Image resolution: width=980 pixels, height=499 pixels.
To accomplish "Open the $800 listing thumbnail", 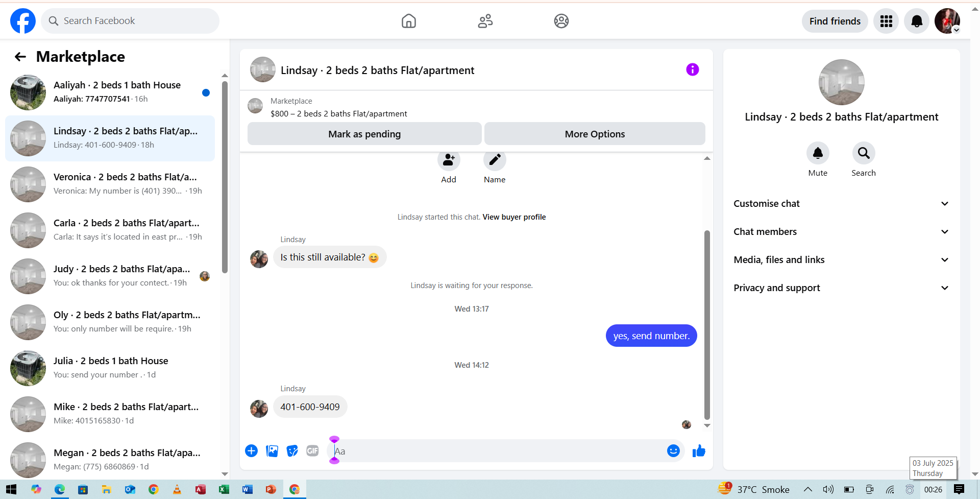I will pyautogui.click(x=255, y=106).
